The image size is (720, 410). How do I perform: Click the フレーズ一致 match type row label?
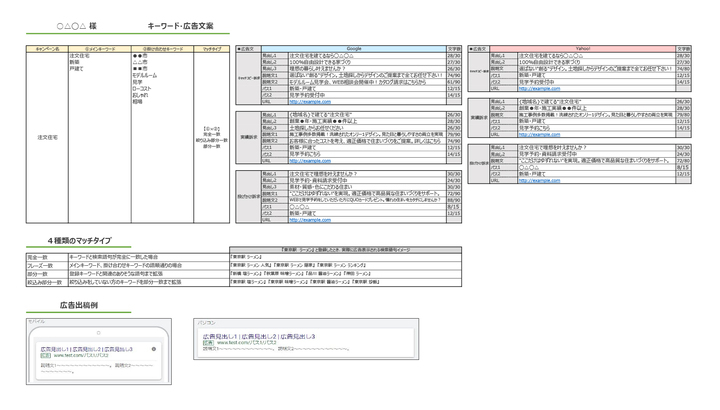pyautogui.click(x=40, y=265)
